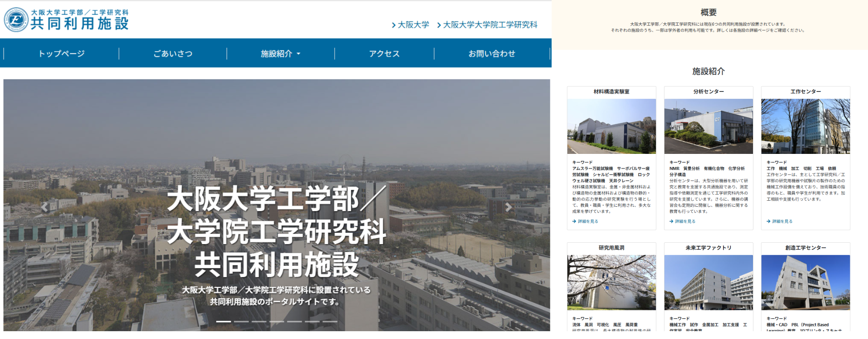Expand the 施設紹介 dropdown menu
Screen dimensions: 868x339
[280, 54]
